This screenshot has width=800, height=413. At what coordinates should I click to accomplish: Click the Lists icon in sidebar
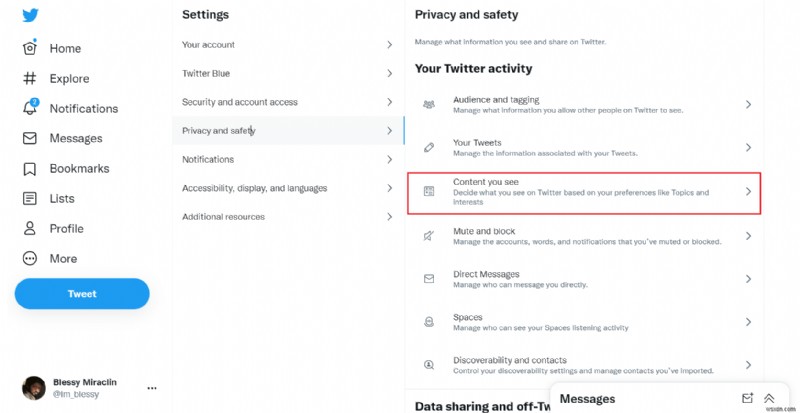(30, 198)
